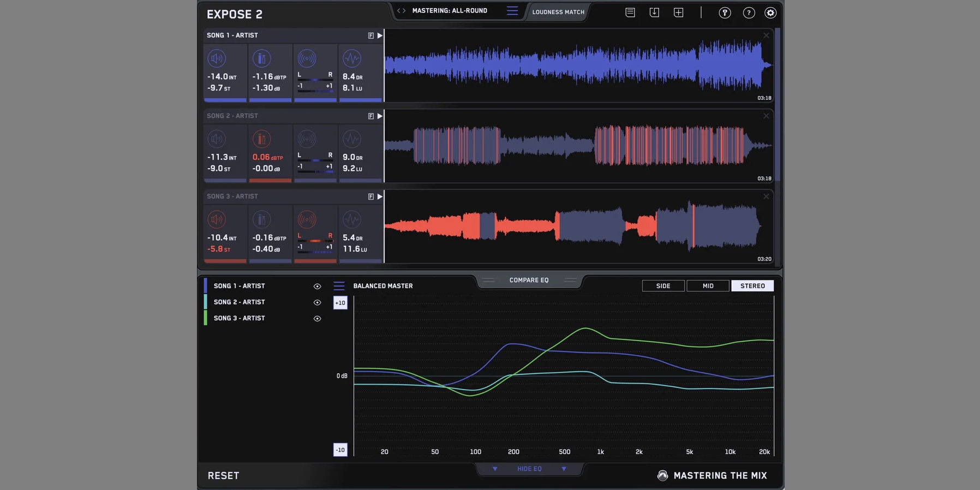Click Song 1 dynamic range waveform icon
Viewport: 980px width, 490px height.
[x=352, y=58]
